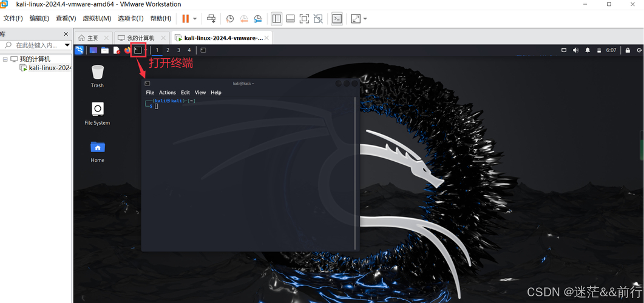The image size is (644, 303).
Task: Click the terminal window title bar icon
Action: (x=147, y=83)
